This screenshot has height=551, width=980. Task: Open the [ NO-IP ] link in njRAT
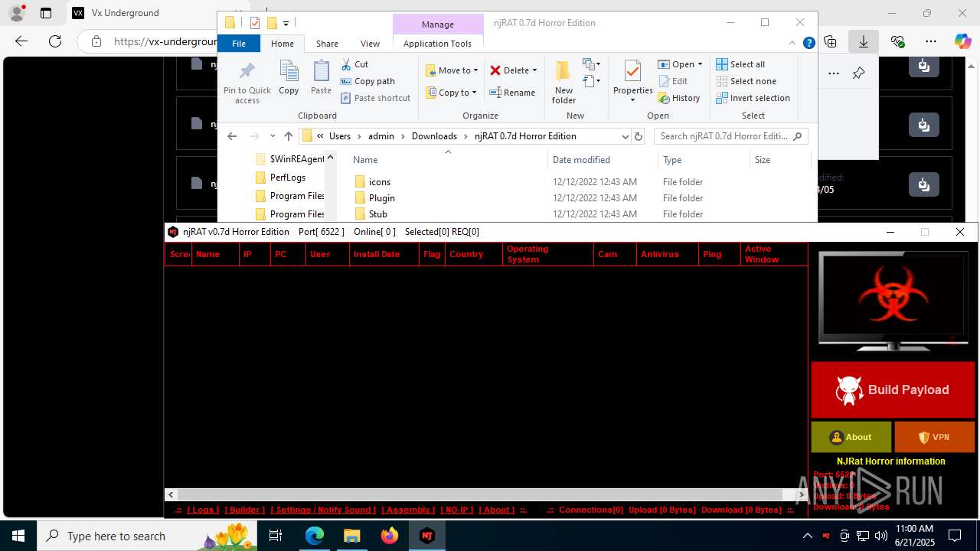457,510
